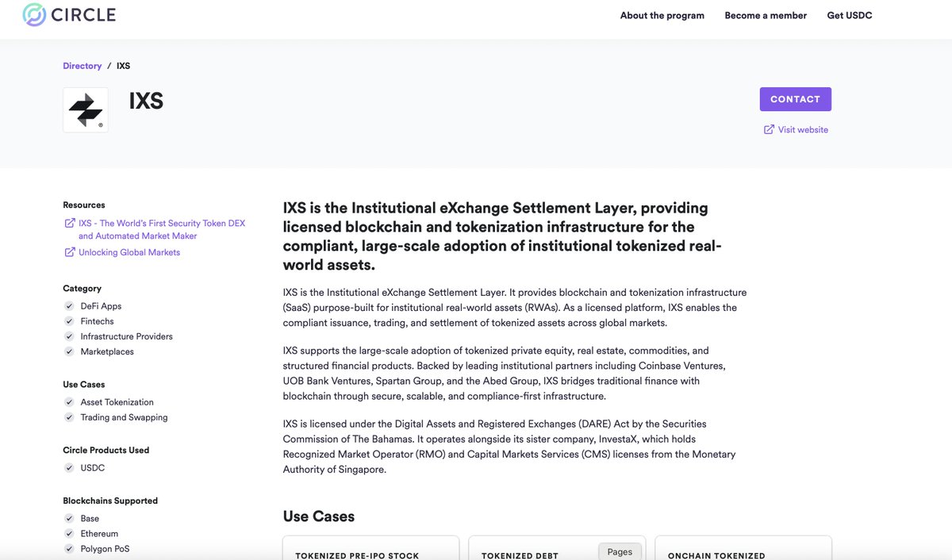This screenshot has width=952, height=560.
Task: Click the Pages badge
Action: point(620,551)
